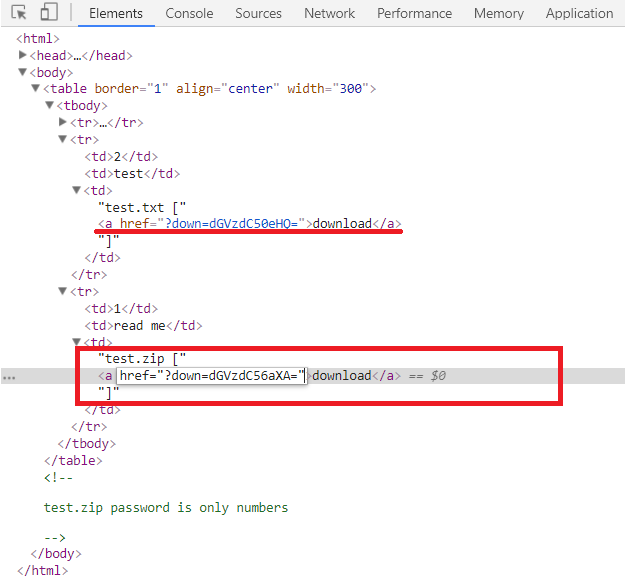
Task: Click the width="300" attribute of table
Action: point(328,88)
